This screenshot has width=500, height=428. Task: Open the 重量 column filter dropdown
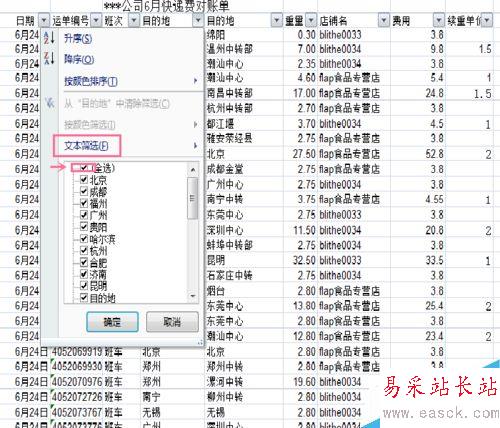(x=311, y=21)
